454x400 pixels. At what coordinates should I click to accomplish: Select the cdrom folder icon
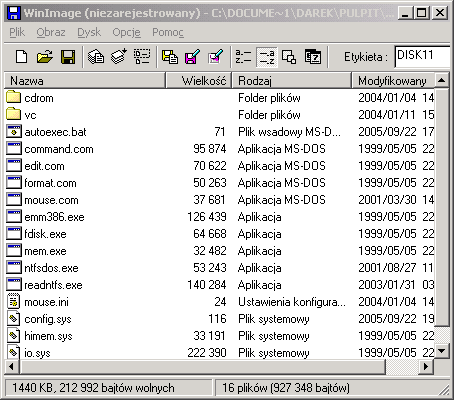tap(13, 97)
